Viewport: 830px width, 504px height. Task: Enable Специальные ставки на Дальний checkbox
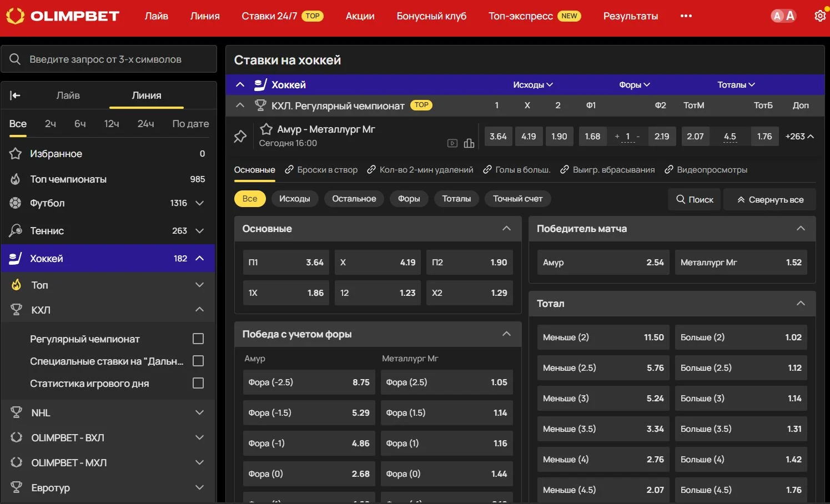tap(198, 361)
